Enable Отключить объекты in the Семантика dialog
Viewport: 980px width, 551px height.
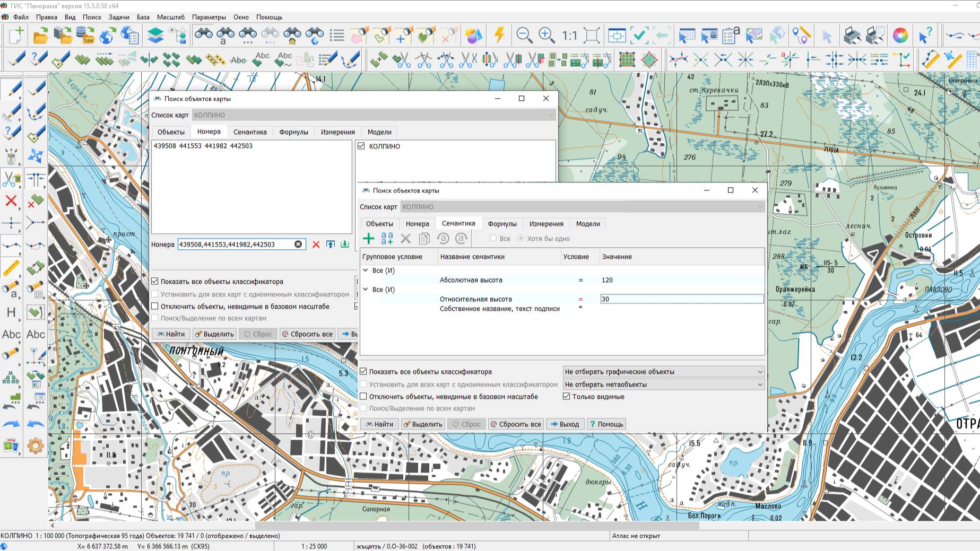(363, 397)
